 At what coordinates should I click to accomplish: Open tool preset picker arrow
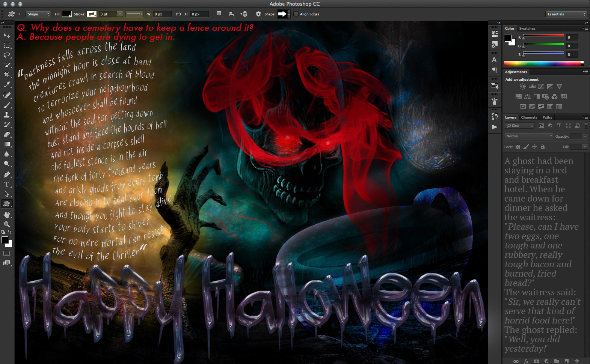[x=20, y=14]
